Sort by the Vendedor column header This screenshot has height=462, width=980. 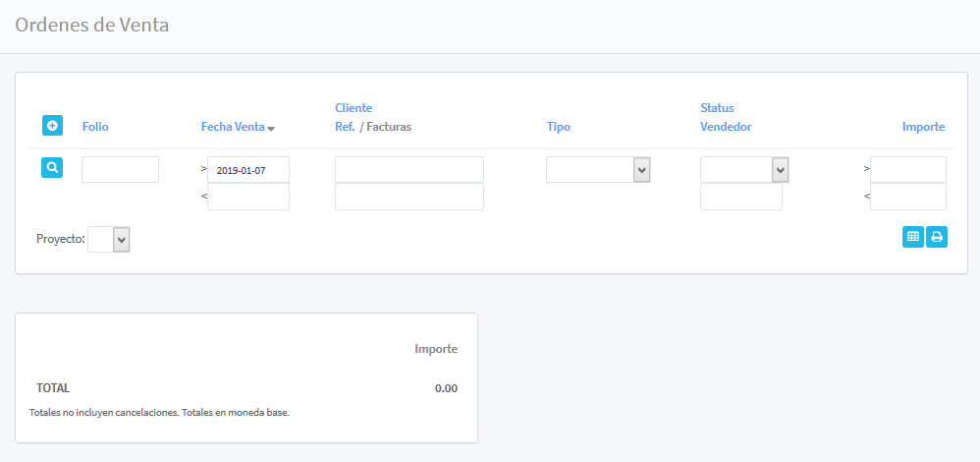(726, 127)
